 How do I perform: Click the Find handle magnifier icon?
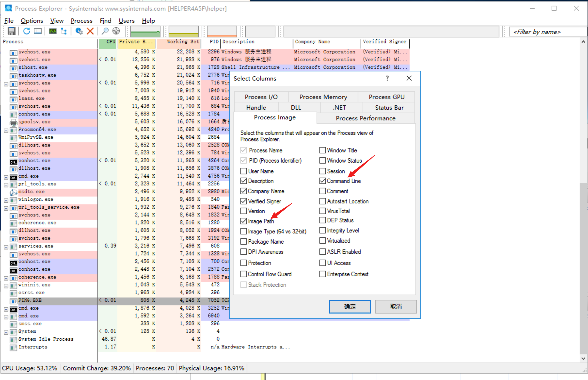(x=105, y=31)
